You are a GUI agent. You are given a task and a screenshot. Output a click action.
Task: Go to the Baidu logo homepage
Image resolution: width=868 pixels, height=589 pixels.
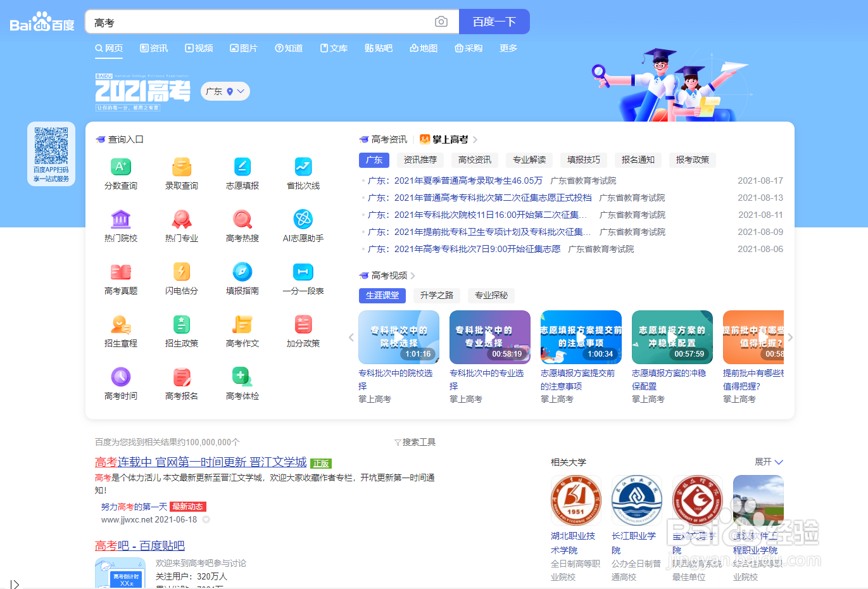(x=42, y=23)
